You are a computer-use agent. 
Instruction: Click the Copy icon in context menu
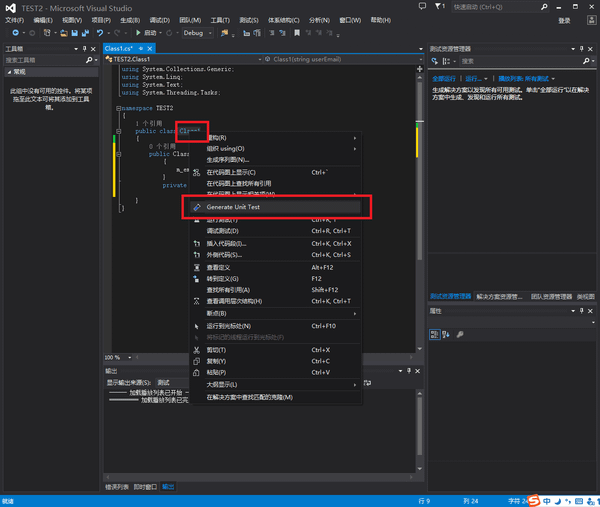click(197, 361)
